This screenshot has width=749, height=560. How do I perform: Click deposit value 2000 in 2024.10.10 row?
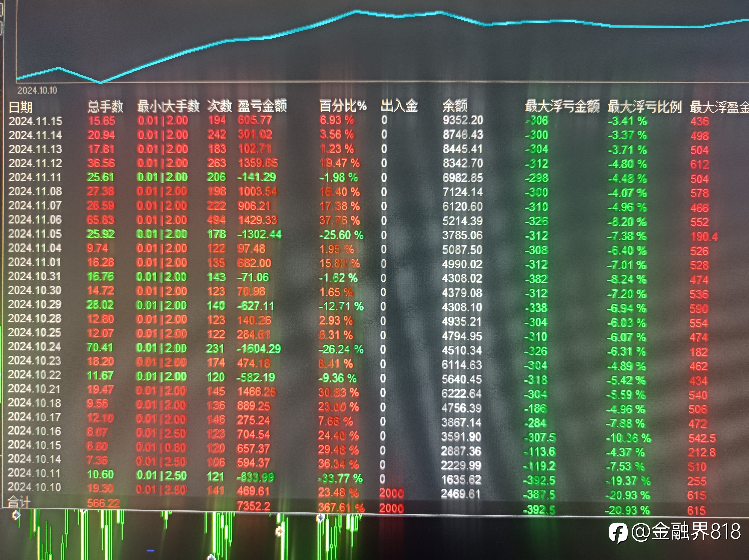[391, 493]
